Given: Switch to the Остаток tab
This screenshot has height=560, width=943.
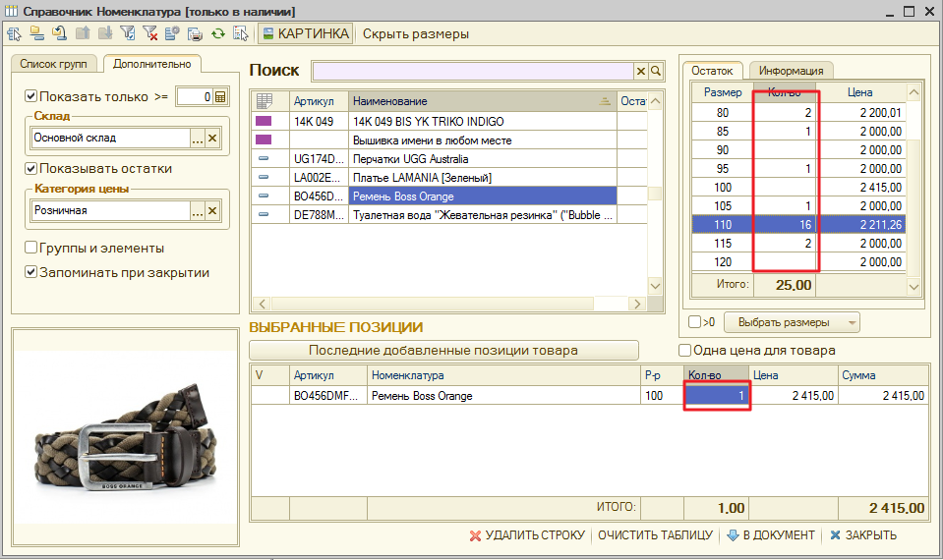Looking at the screenshot, I should (712, 71).
